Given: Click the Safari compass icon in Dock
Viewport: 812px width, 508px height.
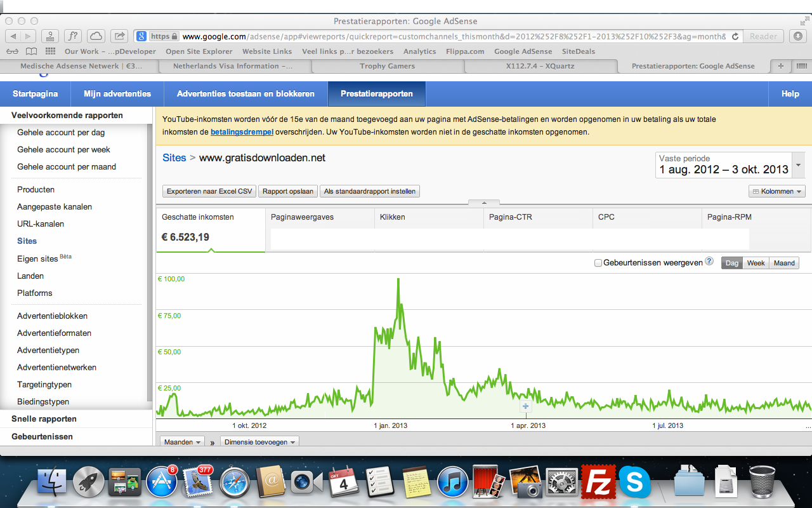Looking at the screenshot, I should tap(235, 483).
